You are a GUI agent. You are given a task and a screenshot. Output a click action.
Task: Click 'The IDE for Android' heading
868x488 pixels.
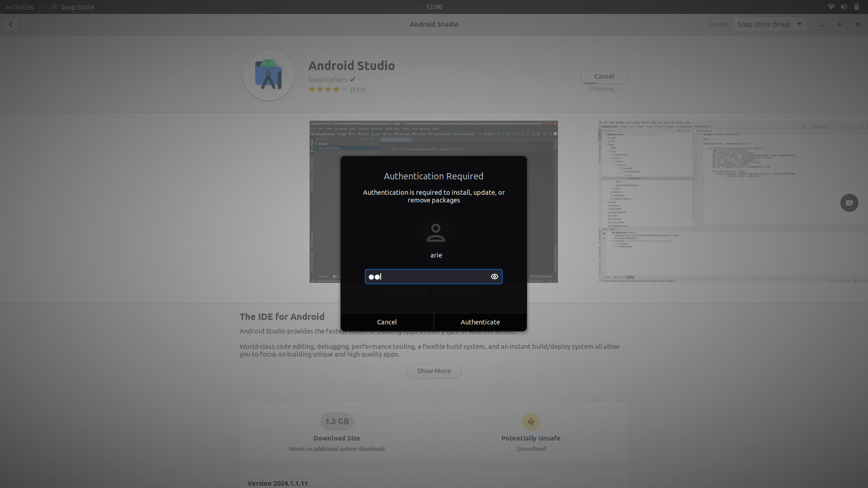pyautogui.click(x=282, y=317)
